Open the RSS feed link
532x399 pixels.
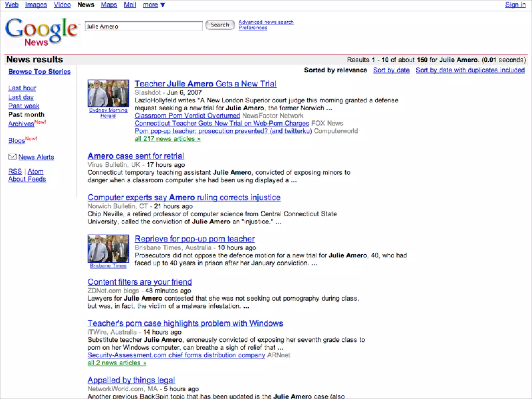(15, 171)
